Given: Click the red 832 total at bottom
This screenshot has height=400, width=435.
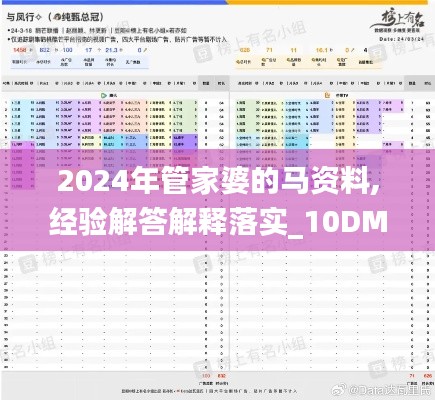Looking at the screenshot, I should pyautogui.click(x=221, y=376).
